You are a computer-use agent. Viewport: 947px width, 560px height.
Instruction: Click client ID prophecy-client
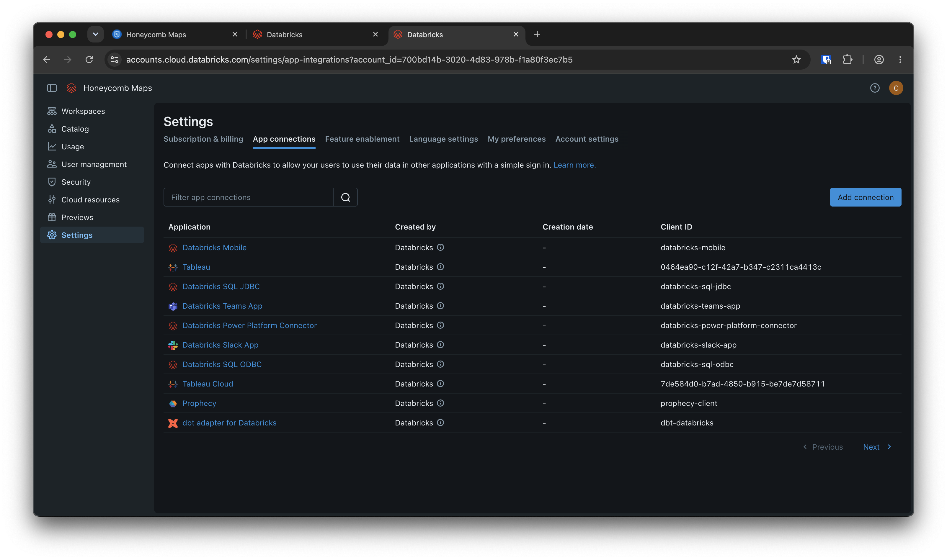[x=688, y=403]
